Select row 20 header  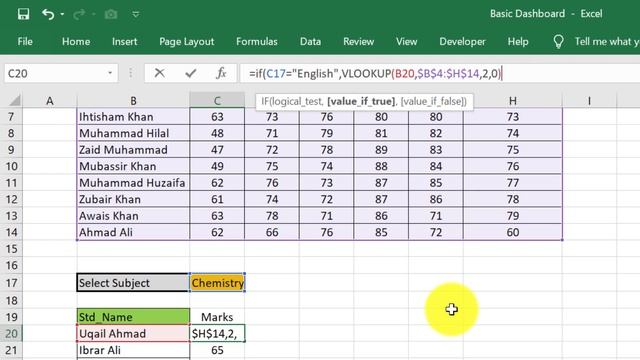(x=11, y=333)
